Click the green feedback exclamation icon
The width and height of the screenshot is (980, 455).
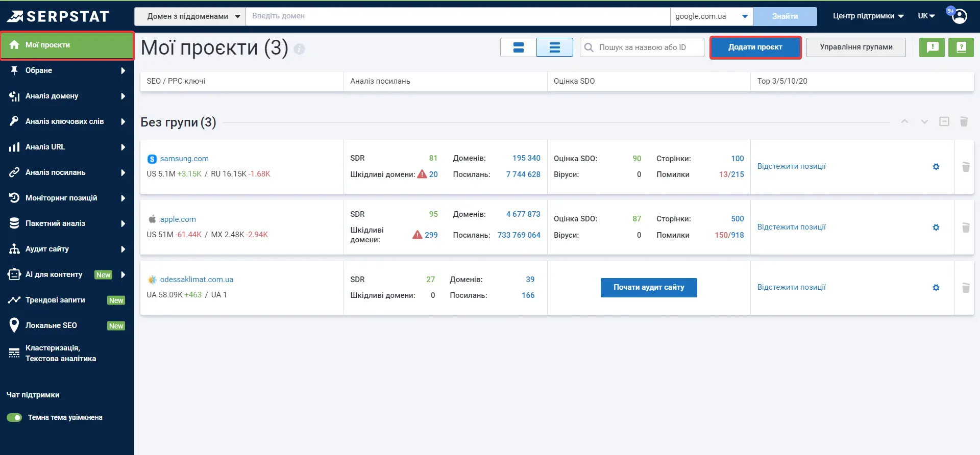click(932, 47)
